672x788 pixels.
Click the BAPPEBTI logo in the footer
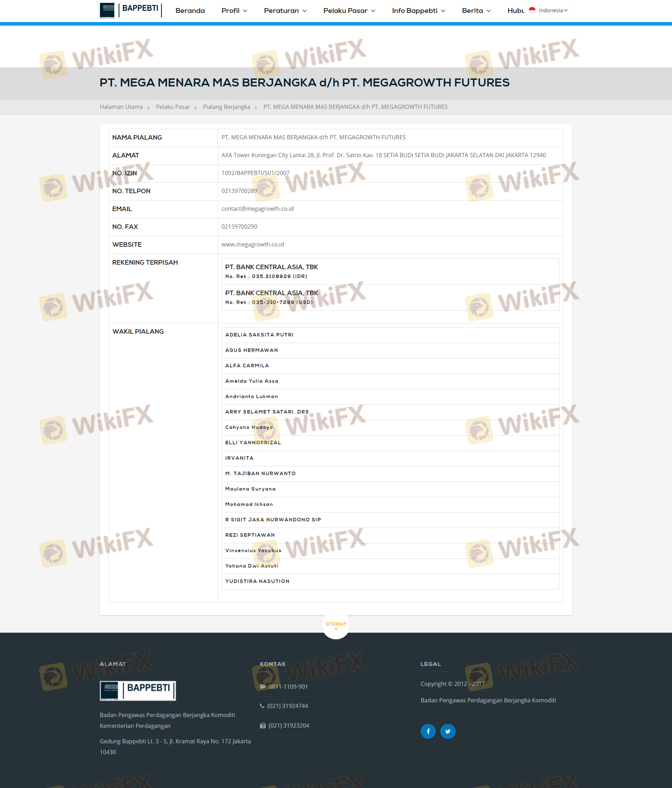click(x=138, y=690)
